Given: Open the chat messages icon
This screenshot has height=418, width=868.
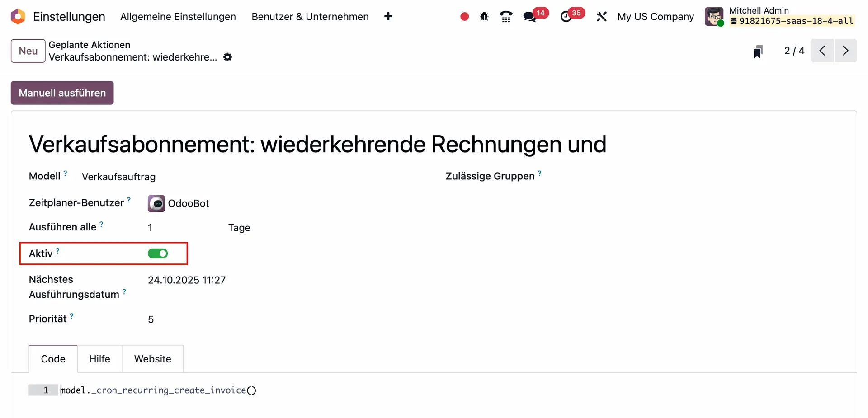Looking at the screenshot, I should pyautogui.click(x=529, y=17).
